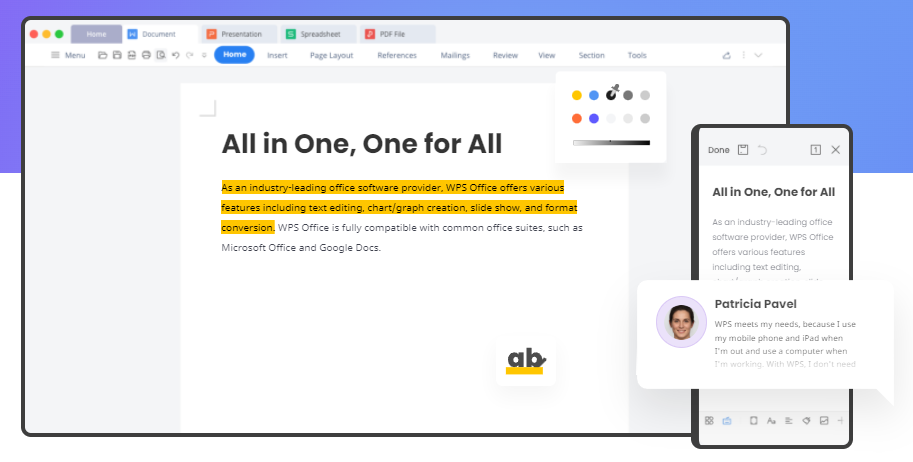Pick the orange color swatch

pyautogui.click(x=576, y=118)
